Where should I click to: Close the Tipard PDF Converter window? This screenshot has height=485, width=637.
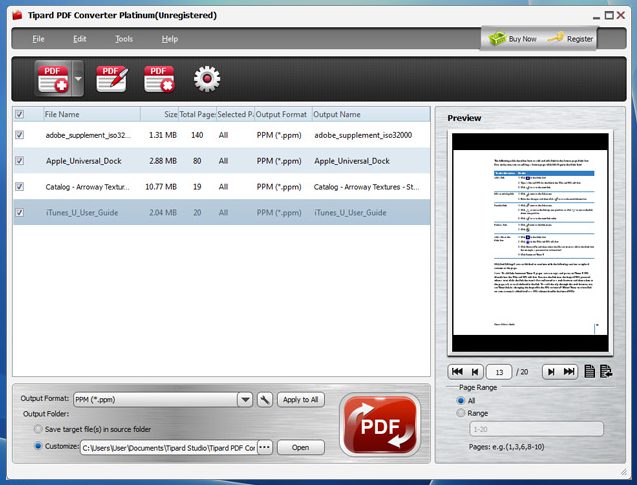click(621, 15)
